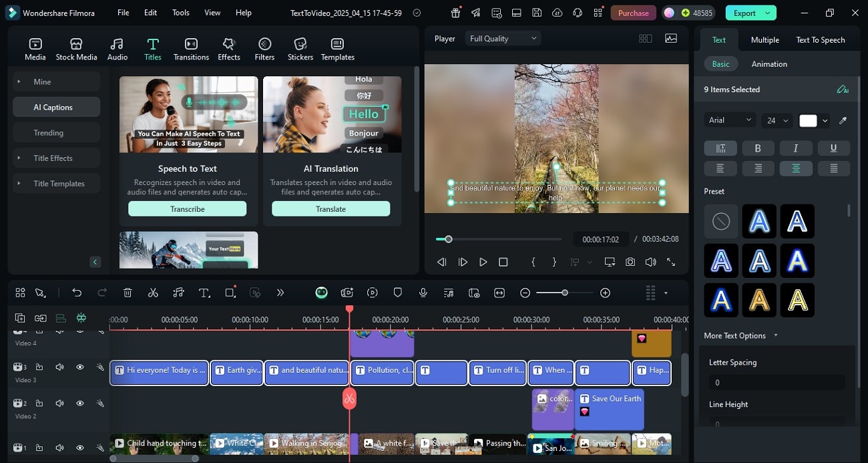Screen dimensions: 868x463
Task: Click the zoom in plus on timeline
Action: coord(605,293)
